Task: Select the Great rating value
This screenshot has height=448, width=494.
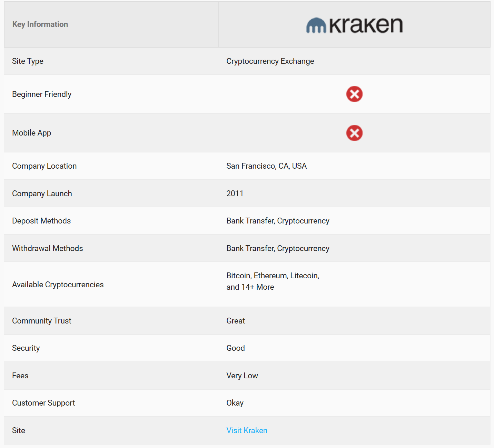Action: [x=236, y=321]
